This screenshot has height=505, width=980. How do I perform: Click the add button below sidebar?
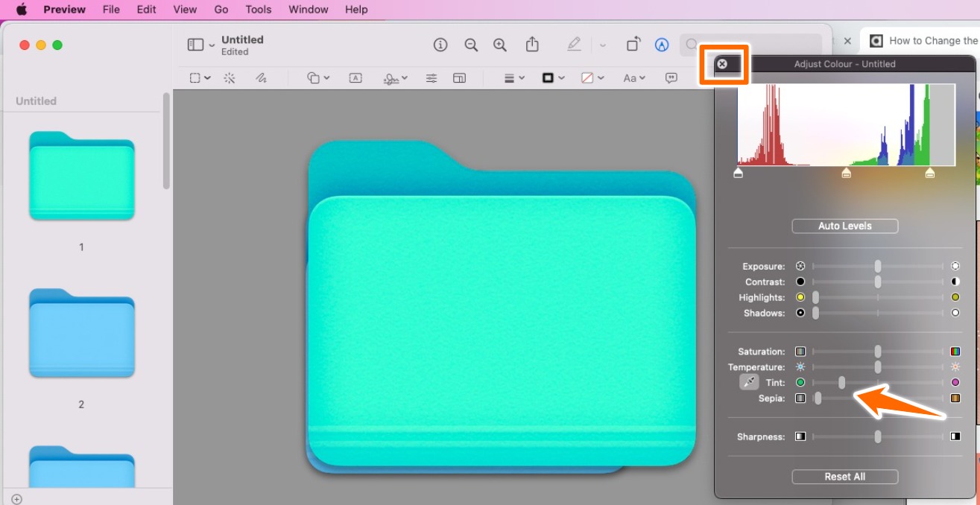17,499
